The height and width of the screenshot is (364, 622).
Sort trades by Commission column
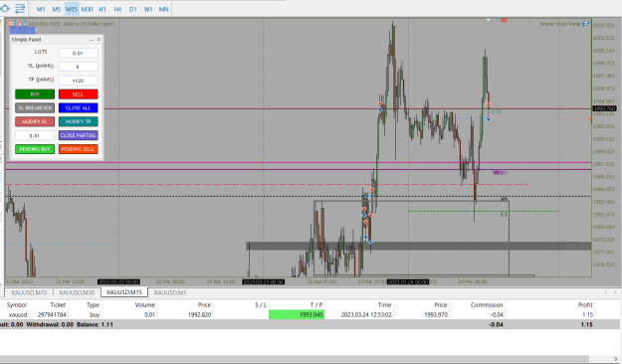click(x=487, y=305)
